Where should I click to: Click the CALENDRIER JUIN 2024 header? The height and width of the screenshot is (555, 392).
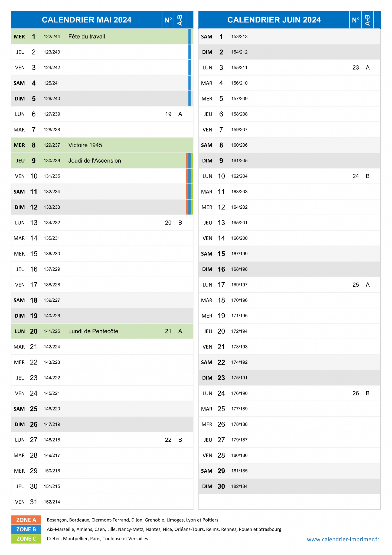click(x=274, y=20)
